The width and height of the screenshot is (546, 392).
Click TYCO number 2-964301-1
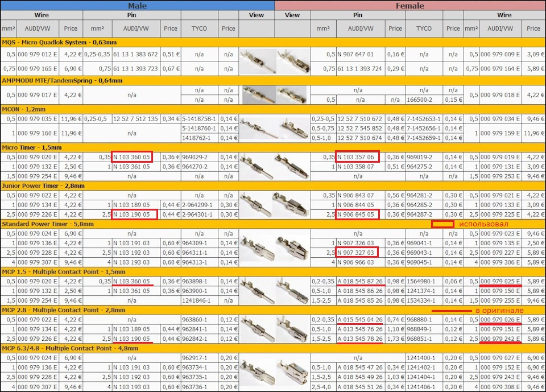(197, 214)
